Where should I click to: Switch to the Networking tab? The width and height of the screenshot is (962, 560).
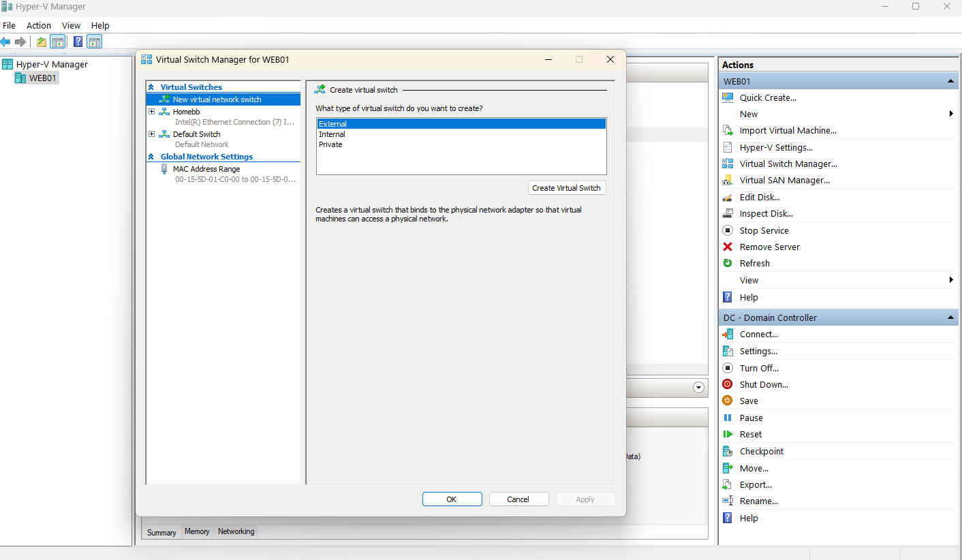click(x=236, y=531)
